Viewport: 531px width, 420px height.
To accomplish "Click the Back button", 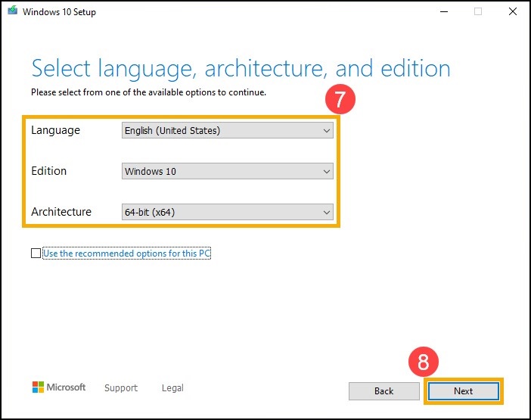I will (x=384, y=391).
